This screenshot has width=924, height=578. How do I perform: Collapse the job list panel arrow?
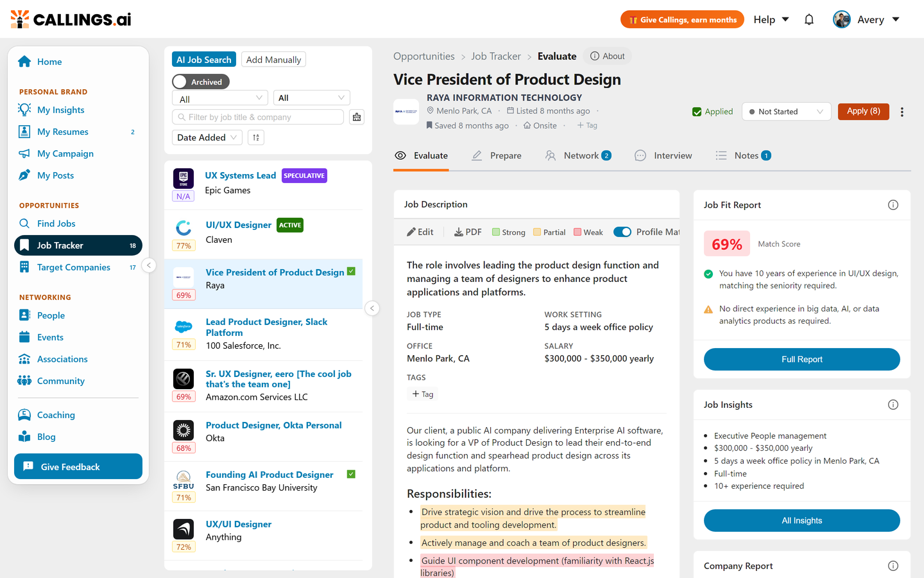point(372,308)
